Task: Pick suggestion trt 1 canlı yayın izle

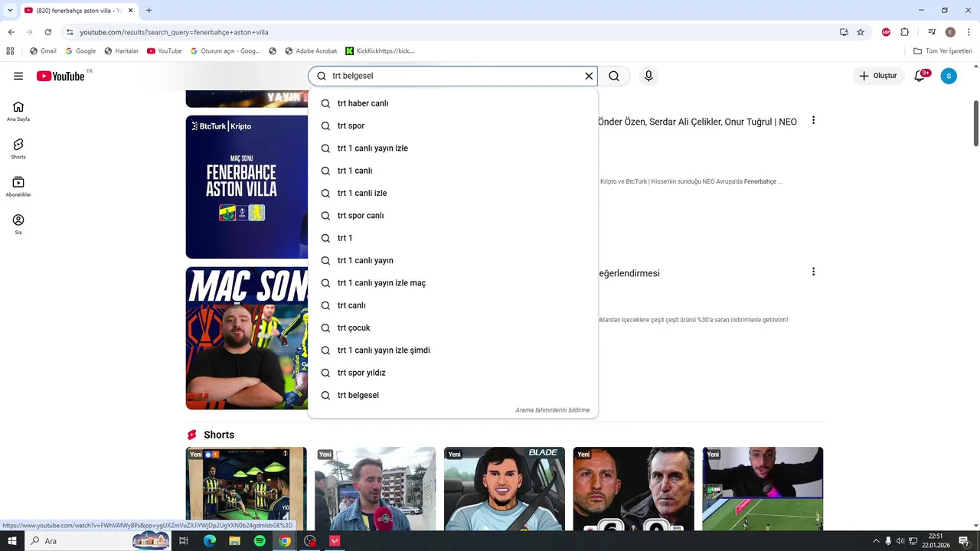Action: pos(452,148)
